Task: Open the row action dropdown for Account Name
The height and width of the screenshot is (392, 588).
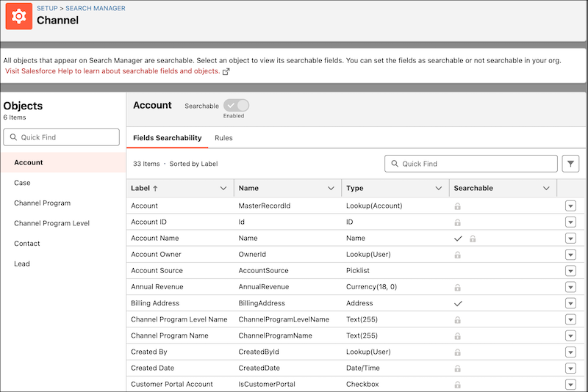Action: (570, 239)
